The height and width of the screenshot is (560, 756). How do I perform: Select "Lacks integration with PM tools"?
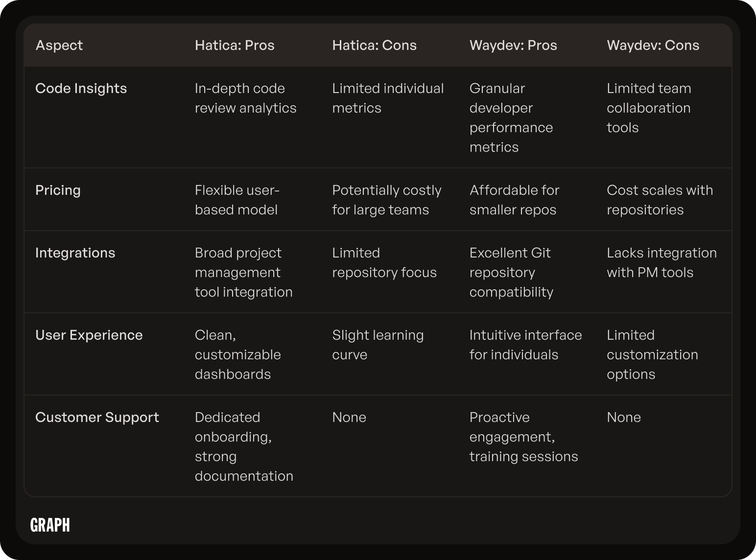(662, 263)
